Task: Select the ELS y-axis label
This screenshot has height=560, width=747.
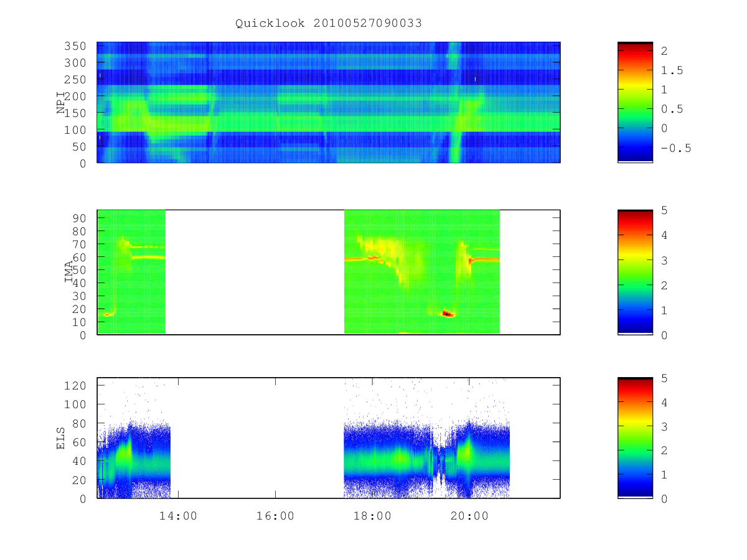Action: pyautogui.click(x=61, y=438)
